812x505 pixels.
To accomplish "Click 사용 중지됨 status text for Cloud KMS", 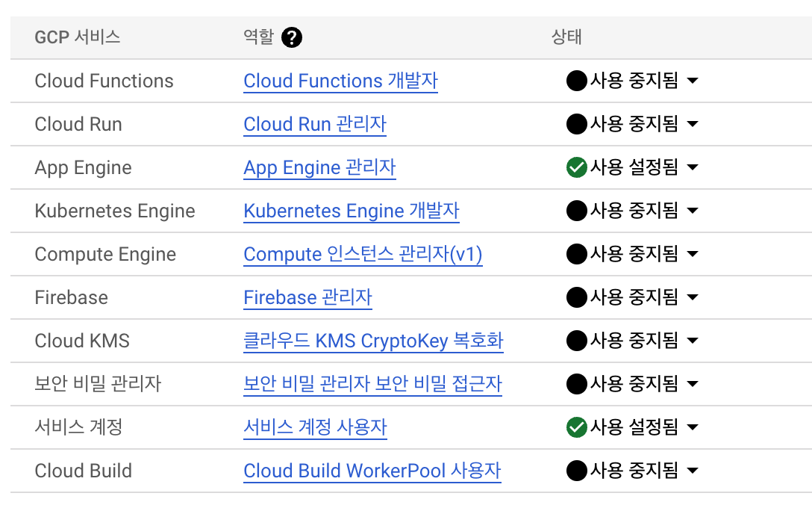I will tap(634, 340).
